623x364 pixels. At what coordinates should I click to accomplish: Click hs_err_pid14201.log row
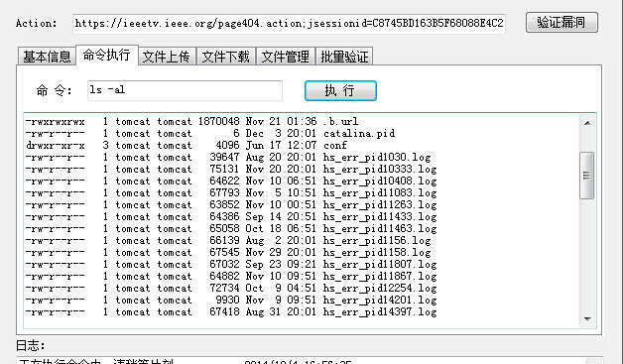coord(231,300)
